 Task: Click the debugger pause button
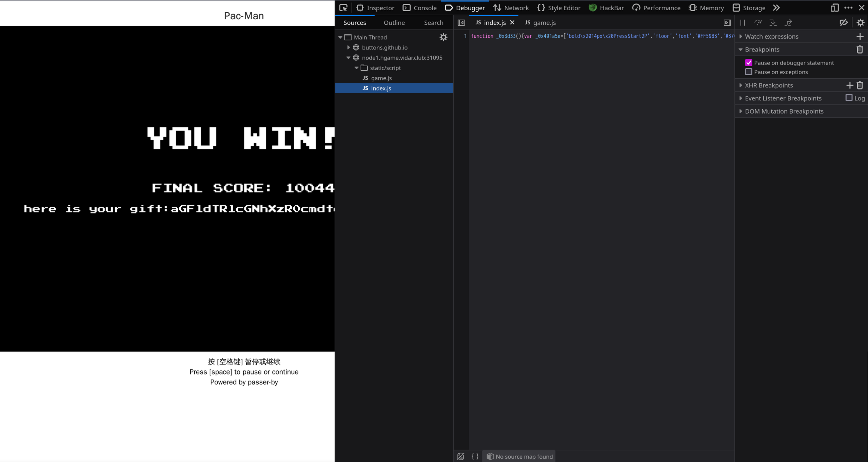[743, 23]
